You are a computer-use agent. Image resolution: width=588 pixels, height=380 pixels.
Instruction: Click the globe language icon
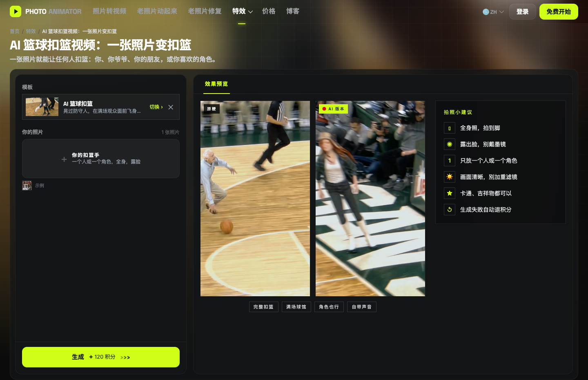coord(486,12)
